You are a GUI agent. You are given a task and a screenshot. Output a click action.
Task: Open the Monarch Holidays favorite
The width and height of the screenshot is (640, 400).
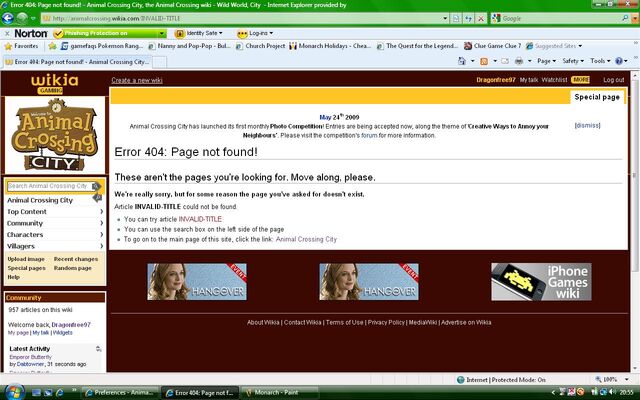330,46
